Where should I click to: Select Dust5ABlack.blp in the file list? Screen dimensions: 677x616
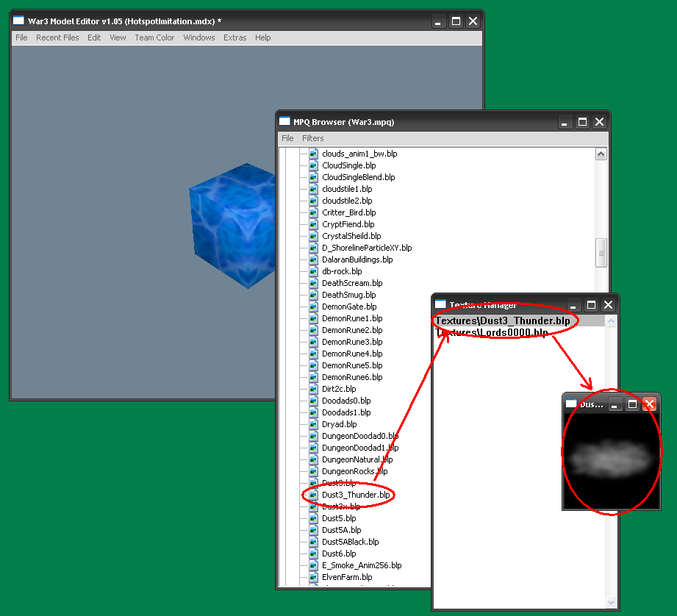point(350,542)
